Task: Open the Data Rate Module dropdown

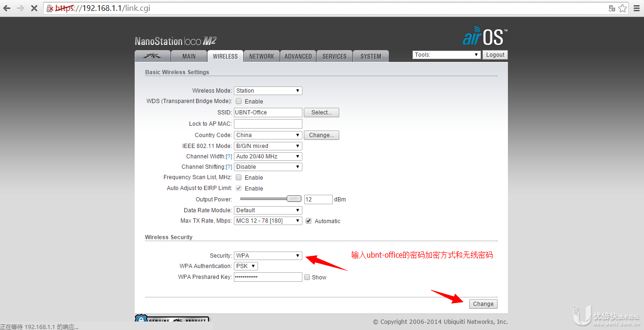Action: [x=268, y=210]
